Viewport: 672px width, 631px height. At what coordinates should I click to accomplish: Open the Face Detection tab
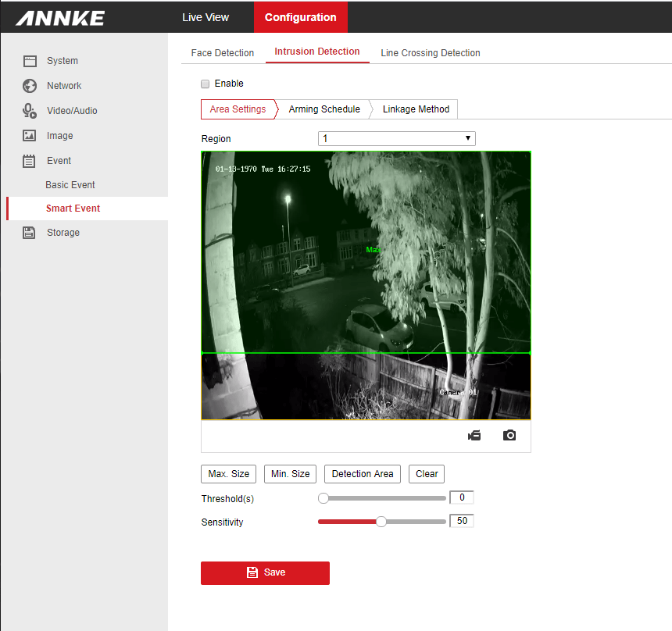223,53
